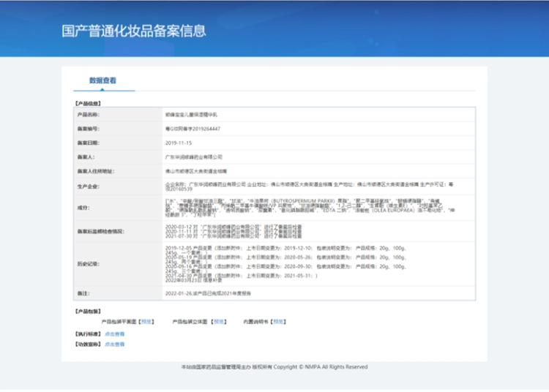Select the filing number ending 2019264447
Screen dimensions: 549x392
(193, 129)
